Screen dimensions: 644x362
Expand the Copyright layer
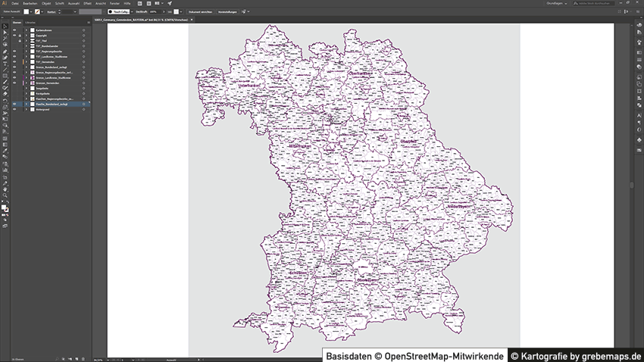click(26, 35)
